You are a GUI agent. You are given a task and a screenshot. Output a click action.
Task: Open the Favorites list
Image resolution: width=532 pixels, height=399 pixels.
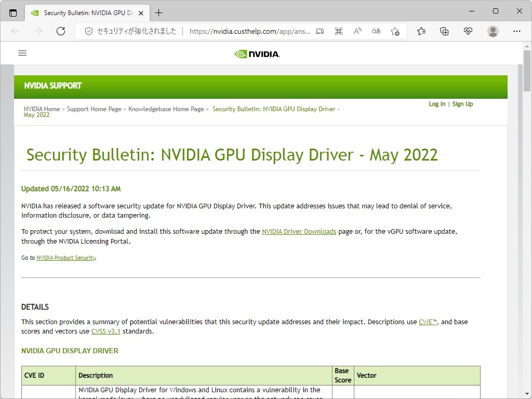(x=421, y=31)
